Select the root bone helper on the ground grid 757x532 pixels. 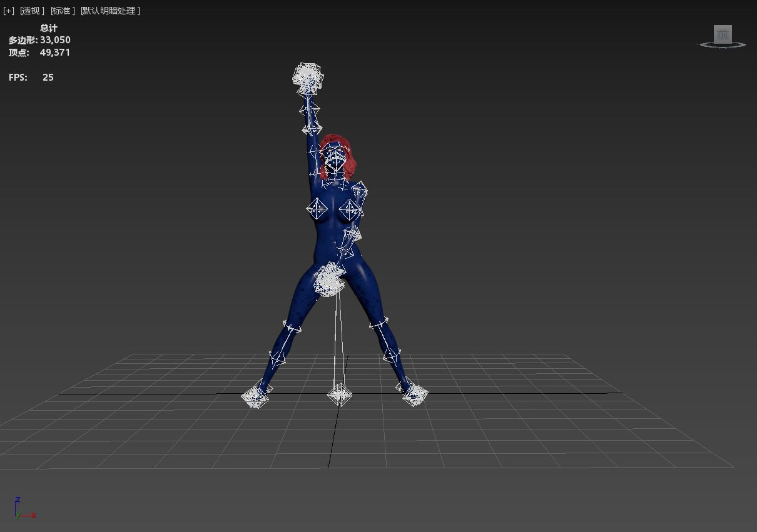[339, 394]
